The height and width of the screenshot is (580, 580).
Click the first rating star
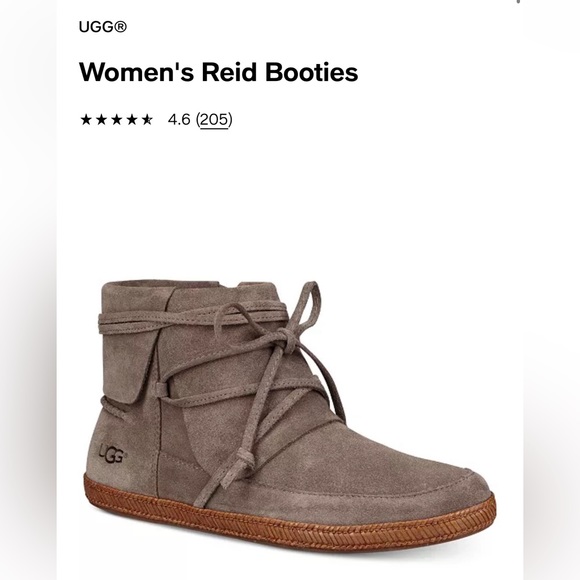pos(86,119)
